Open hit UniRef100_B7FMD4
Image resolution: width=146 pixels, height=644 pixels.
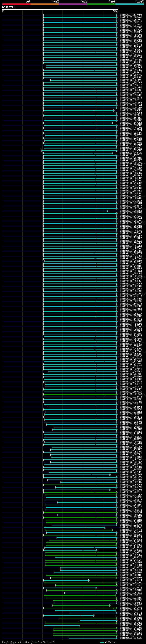pyautogui.click(x=131, y=15)
